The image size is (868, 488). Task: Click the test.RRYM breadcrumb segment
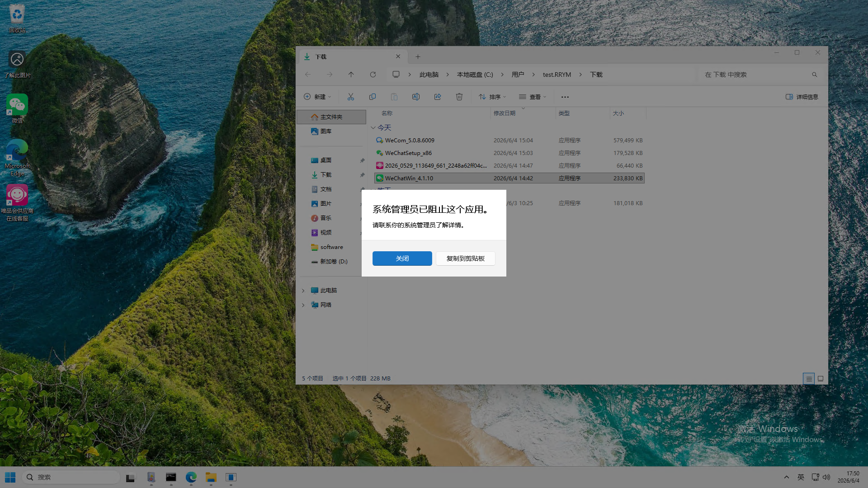click(557, 75)
